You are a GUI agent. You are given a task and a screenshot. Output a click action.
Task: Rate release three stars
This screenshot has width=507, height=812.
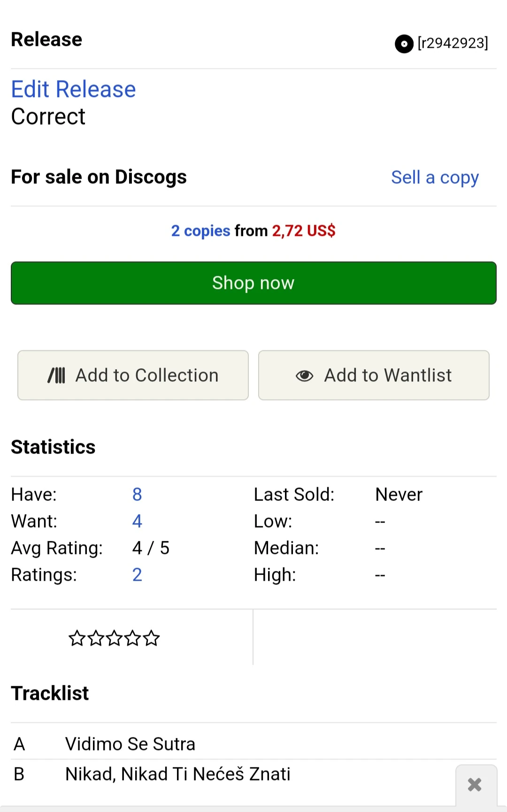coord(114,638)
